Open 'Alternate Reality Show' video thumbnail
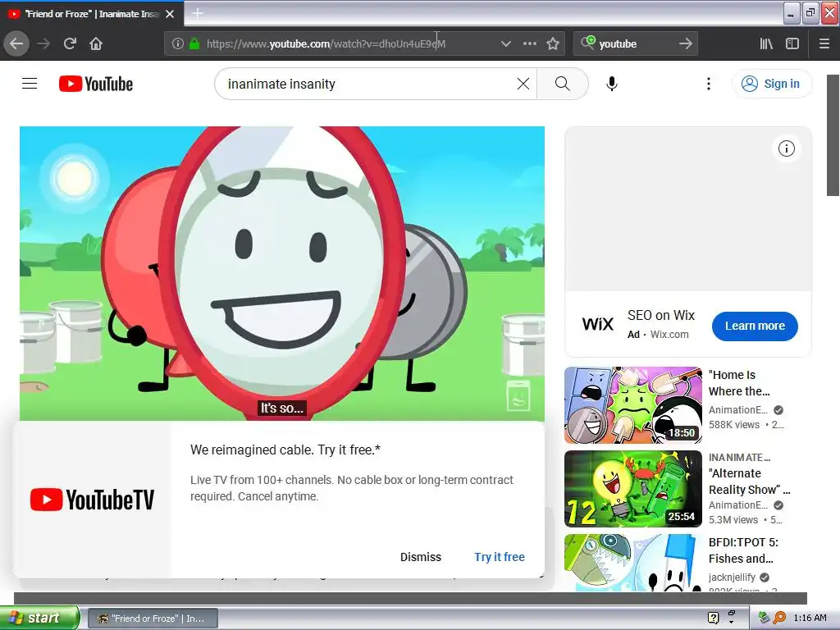Image resolution: width=840 pixels, height=630 pixels. (633, 489)
